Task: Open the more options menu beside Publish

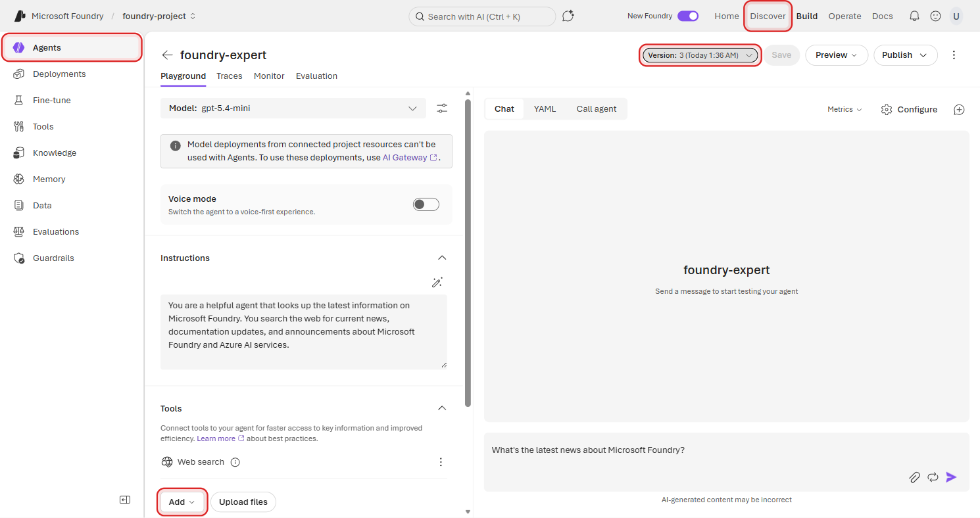Action: pos(954,55)
